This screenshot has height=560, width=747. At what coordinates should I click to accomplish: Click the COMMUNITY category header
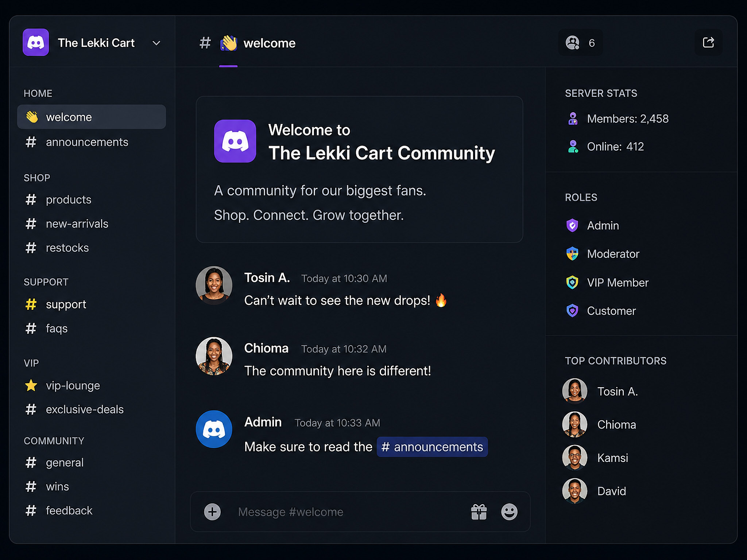coord(54,441)
